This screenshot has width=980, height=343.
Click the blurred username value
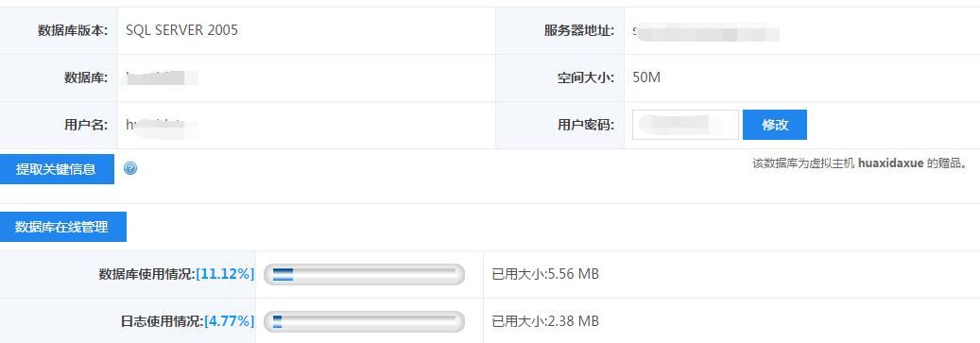click(162, 125)
